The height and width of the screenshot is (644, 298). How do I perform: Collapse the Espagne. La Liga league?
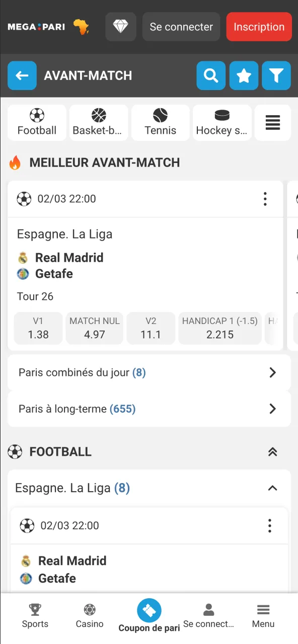(272, 488)
